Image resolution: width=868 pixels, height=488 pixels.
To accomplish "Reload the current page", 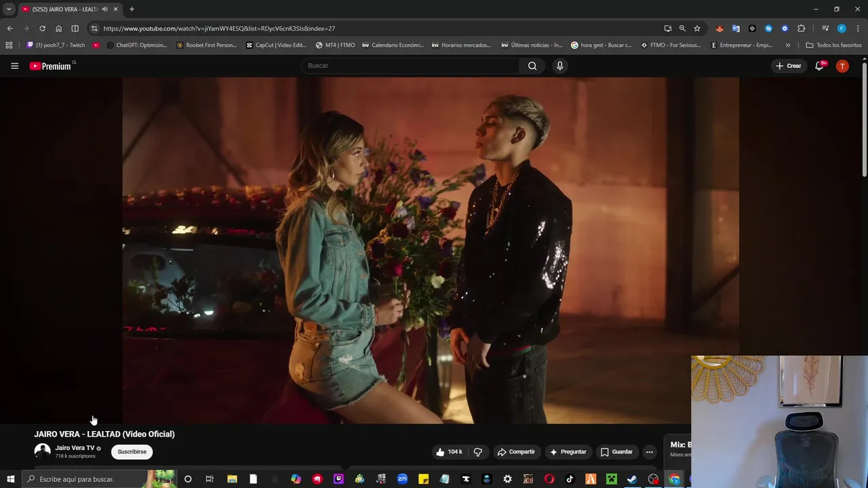I will [42, 28].
